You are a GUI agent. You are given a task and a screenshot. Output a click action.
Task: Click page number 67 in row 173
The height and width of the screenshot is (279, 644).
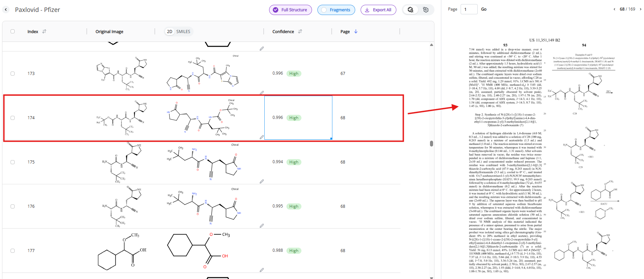click(x=343, y=74)
